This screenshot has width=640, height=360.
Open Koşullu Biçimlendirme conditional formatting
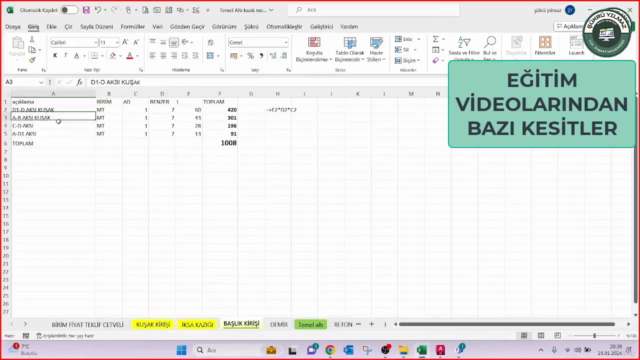[314, 49]
